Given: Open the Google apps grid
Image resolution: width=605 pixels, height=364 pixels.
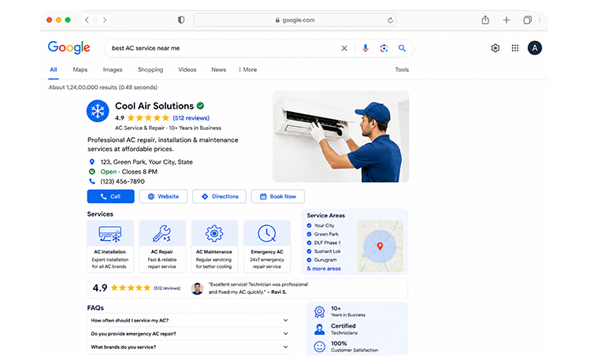Looking at the screenshot, I should pos(515,48).
